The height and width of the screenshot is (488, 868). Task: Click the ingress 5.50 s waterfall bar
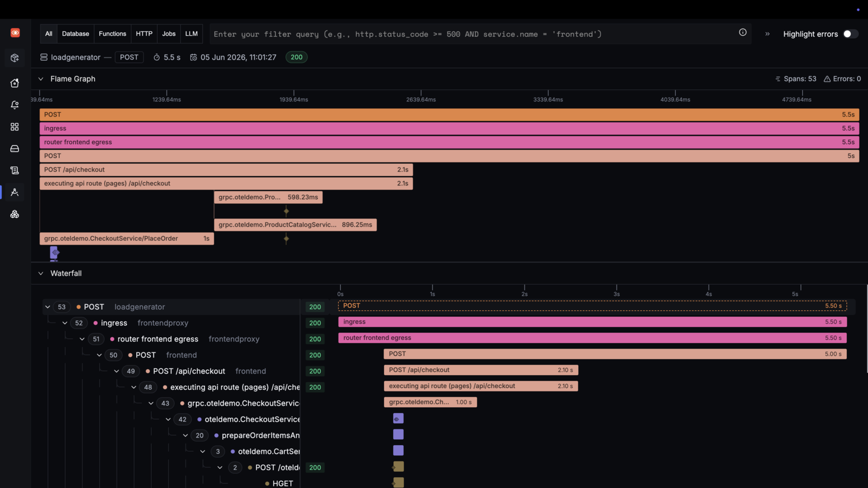click(x=592, y=322)
